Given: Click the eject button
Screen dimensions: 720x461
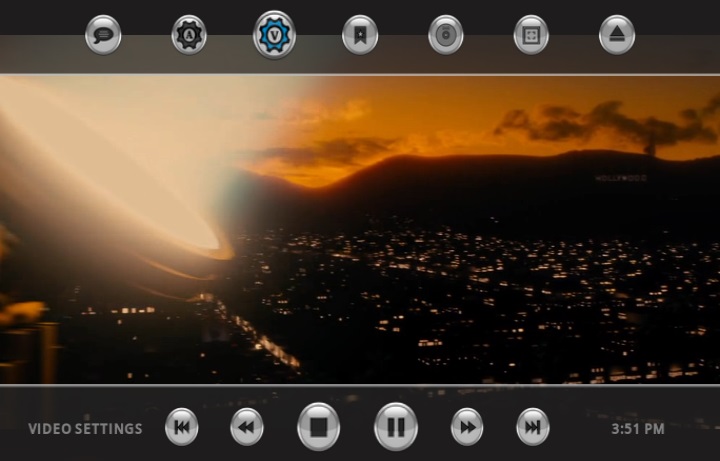Looking at the screenshot, I should click(617, 35).
